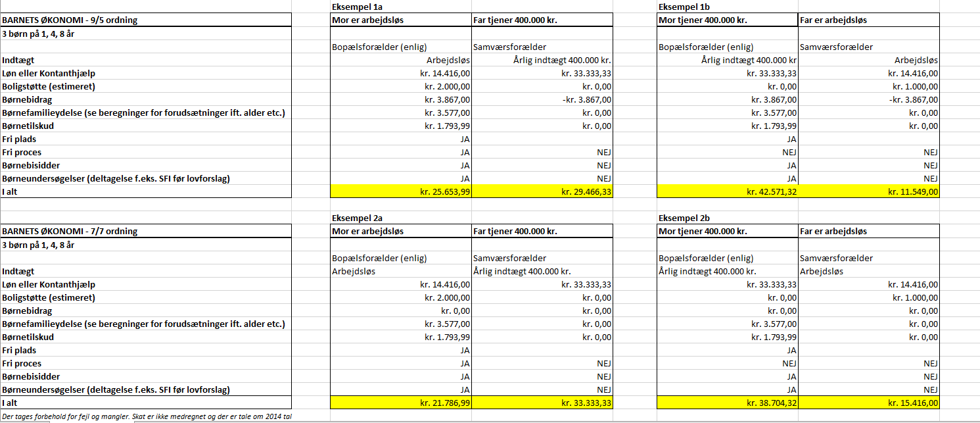Click the yellow total kr. 21.786,99
980x423 pixels.
[x=400, y=403]
